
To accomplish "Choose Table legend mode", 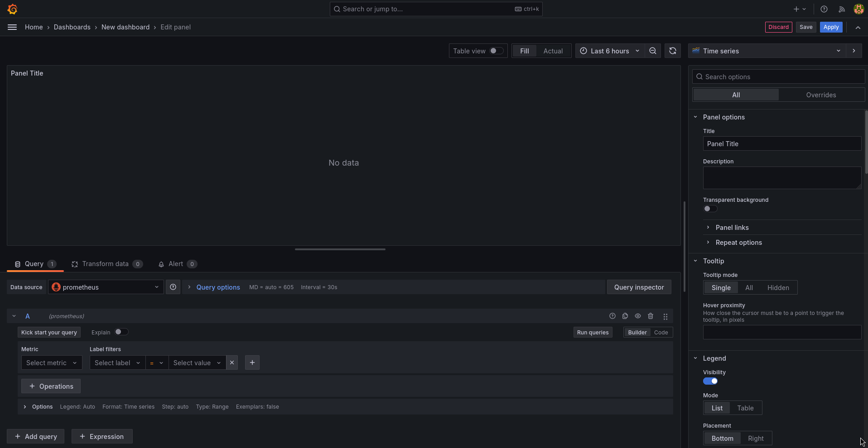I will pos(745,408).
